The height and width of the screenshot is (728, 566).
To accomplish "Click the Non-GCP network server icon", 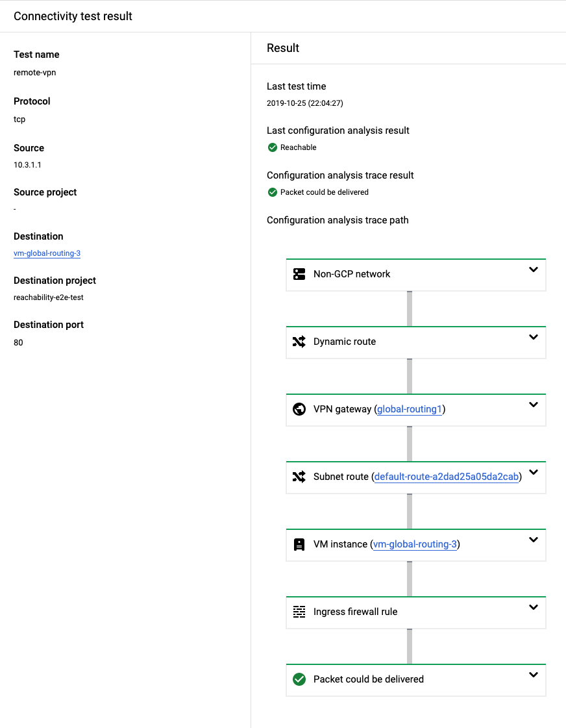I will [x=299, y=274].
